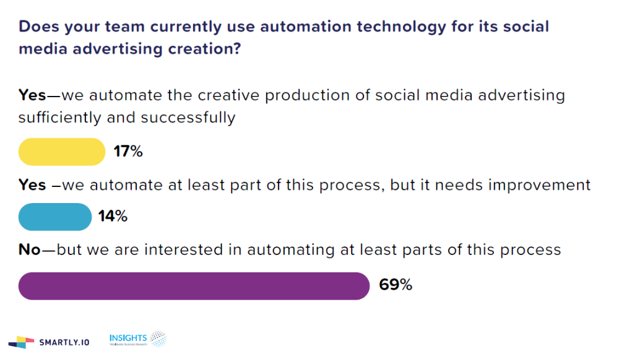Screen dimensions: 619x364
Task: Click the INSIGHTS Worldwide Business Research wordmark
Action: 128,339
